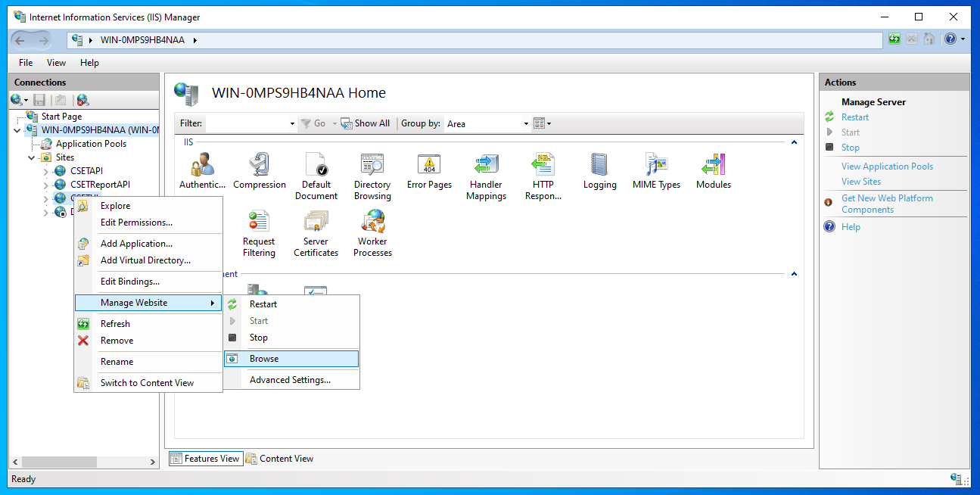Open the Help dropdown arrow in address bar

963,39
